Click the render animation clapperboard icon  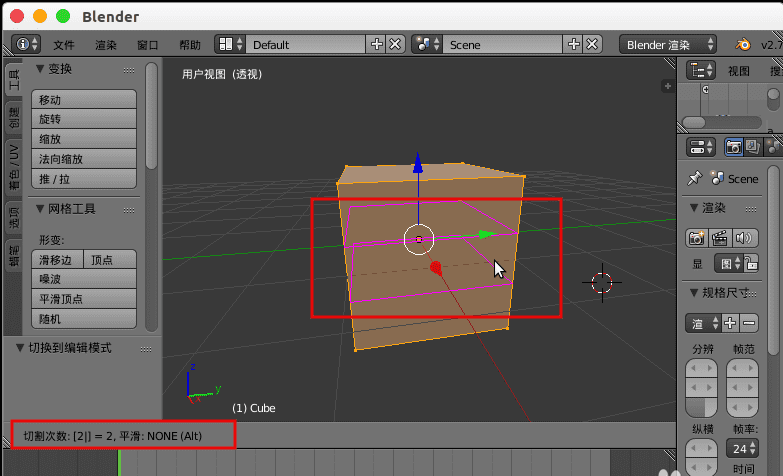point(719,238)
